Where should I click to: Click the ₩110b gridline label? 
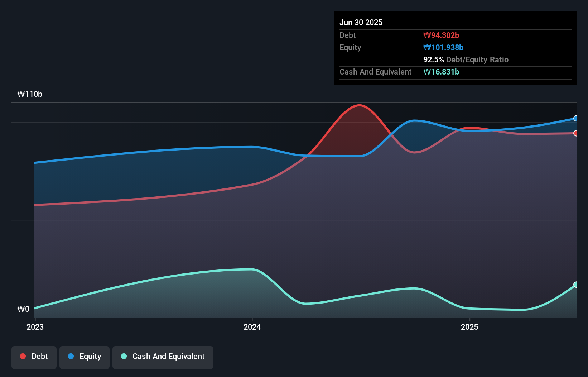tap(30, 94)
